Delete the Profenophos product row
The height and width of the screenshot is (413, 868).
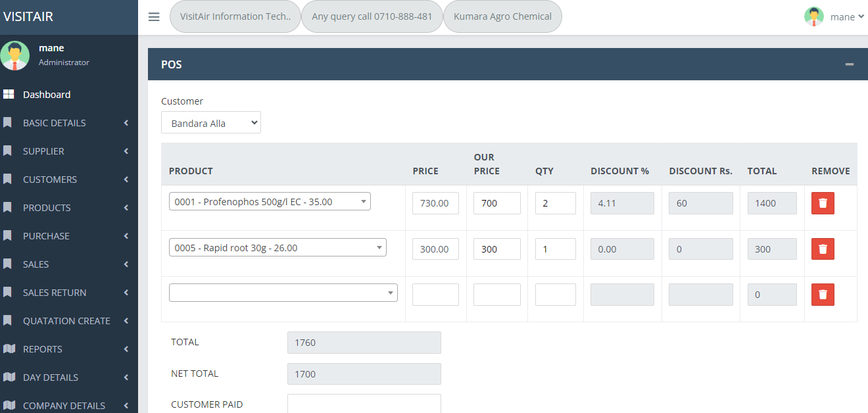pyautogui.click(x=823, y=203)
